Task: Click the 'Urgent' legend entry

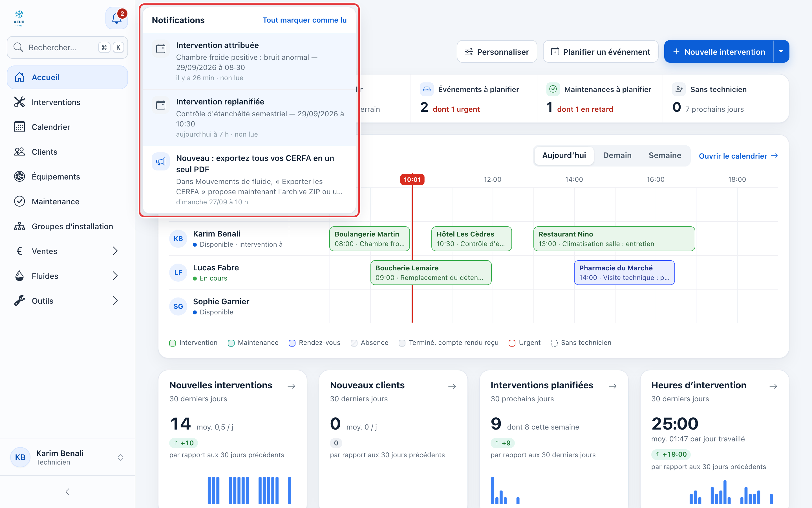Action: click(524, 343)
